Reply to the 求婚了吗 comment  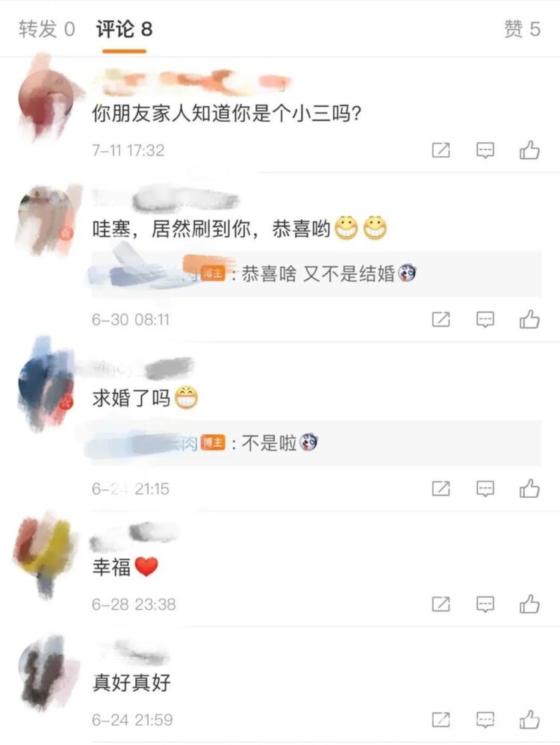click(x=485, y=489)
